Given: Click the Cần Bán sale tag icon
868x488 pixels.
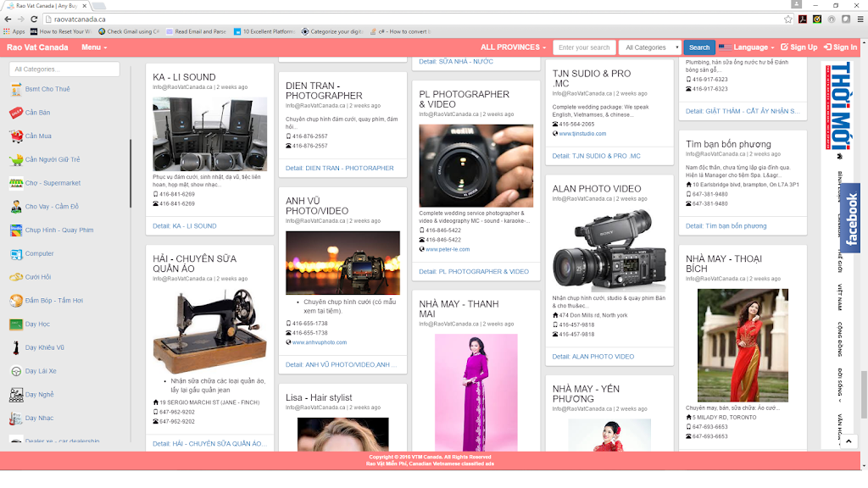Looking at the screenshot, I should [x=16, y=113].
